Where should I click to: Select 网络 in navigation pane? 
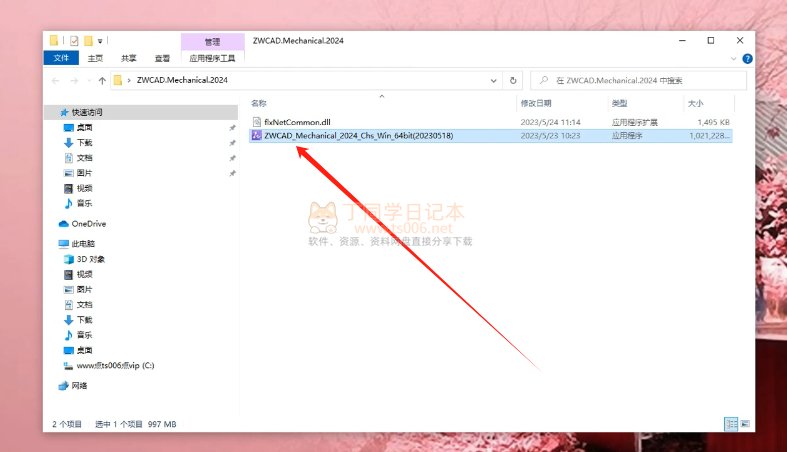pyautogui.click(x=79, y=385)
